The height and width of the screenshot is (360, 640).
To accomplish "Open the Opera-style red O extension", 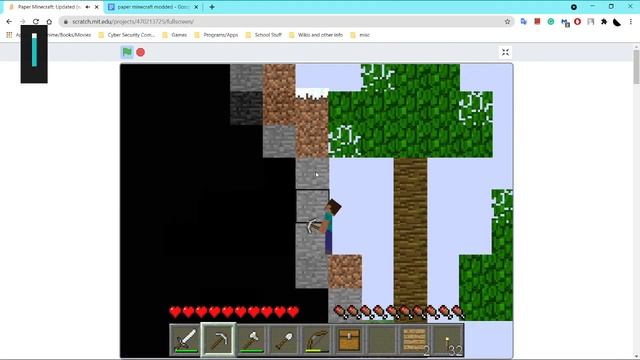I will pos(577,22).
